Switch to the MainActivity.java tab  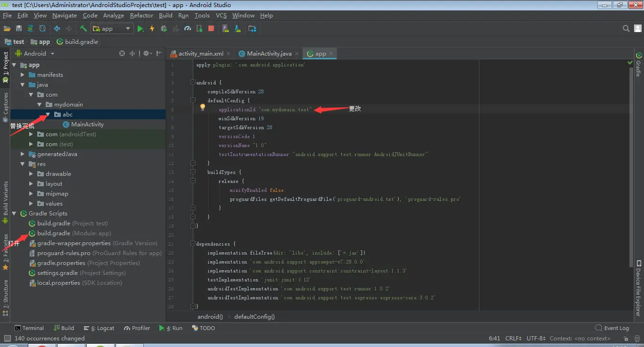(270, 54)
